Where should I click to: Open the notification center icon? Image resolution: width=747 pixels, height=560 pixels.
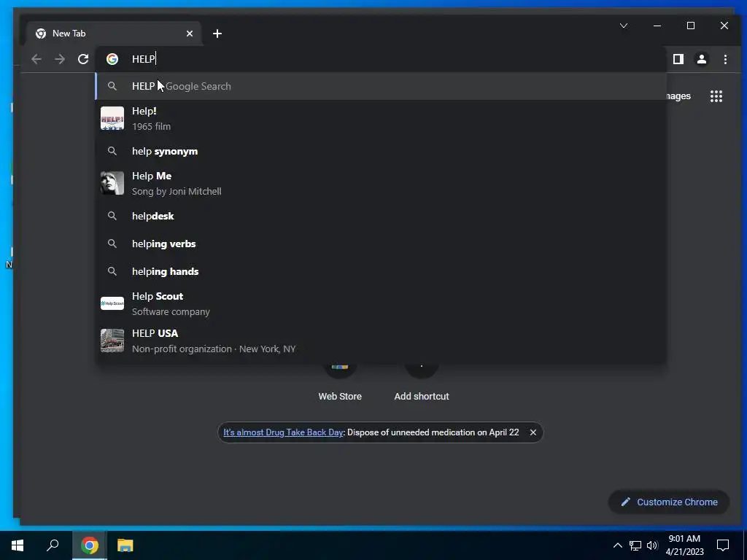point(723,545)
